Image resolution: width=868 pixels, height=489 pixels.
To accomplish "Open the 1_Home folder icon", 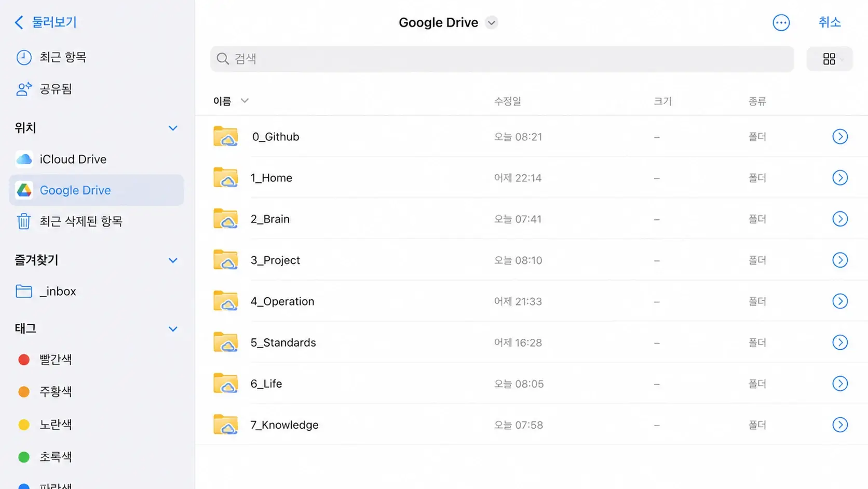I will point(225,177).
